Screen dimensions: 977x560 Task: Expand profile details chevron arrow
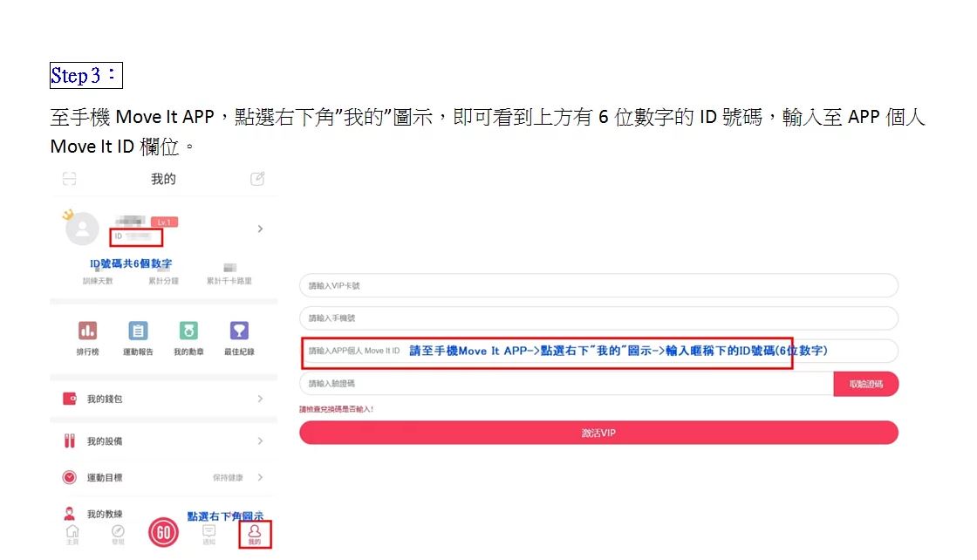click(x=260, y=229)
